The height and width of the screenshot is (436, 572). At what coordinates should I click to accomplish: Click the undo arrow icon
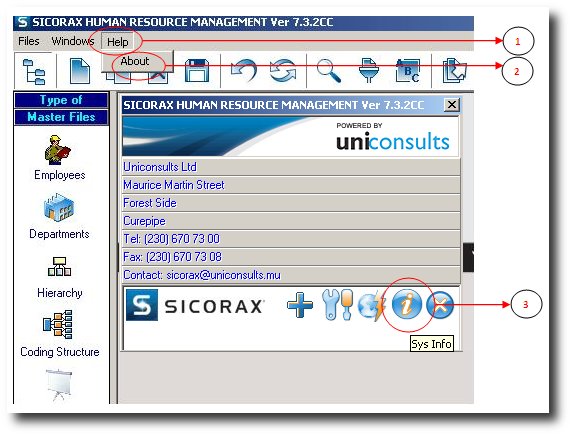click(244, 71)
